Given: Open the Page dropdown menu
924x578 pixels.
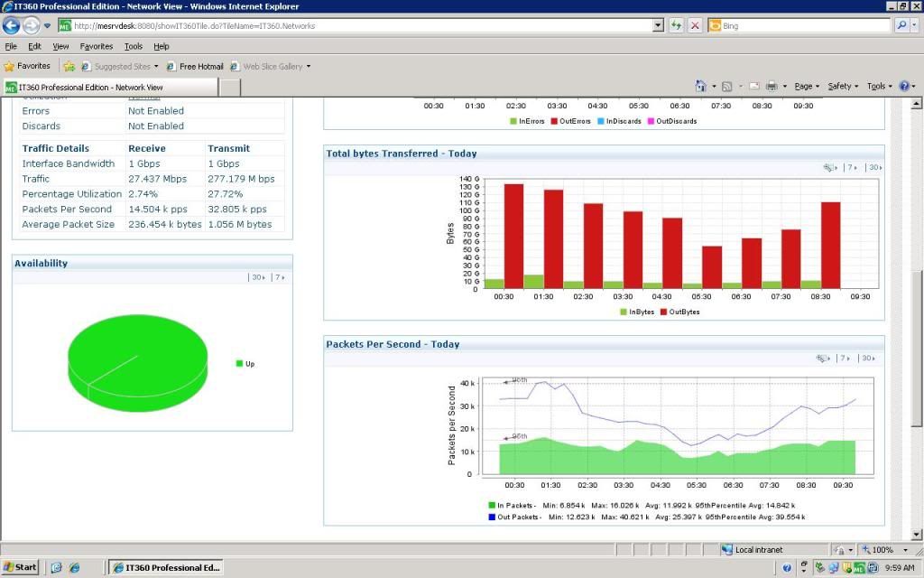Looking at the screenshot, I should 807,86.
